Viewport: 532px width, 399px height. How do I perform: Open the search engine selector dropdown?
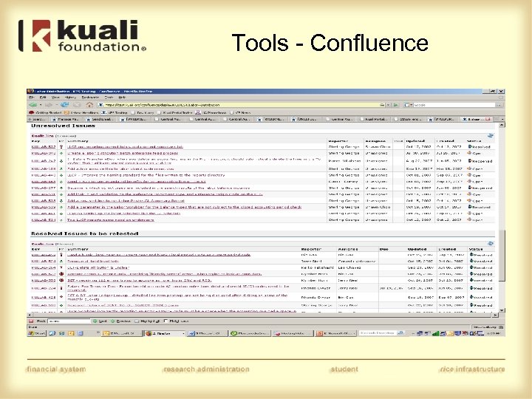click(408, 105)
